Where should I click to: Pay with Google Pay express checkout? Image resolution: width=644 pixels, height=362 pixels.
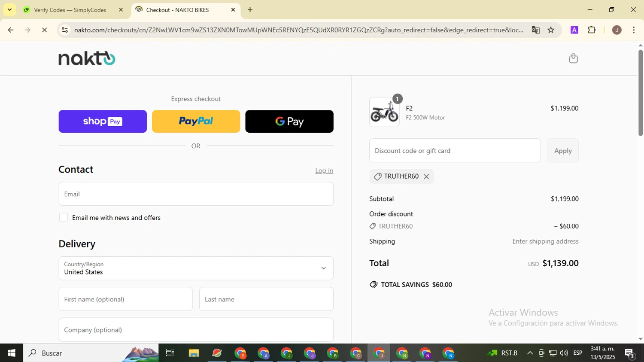[289, 122]
